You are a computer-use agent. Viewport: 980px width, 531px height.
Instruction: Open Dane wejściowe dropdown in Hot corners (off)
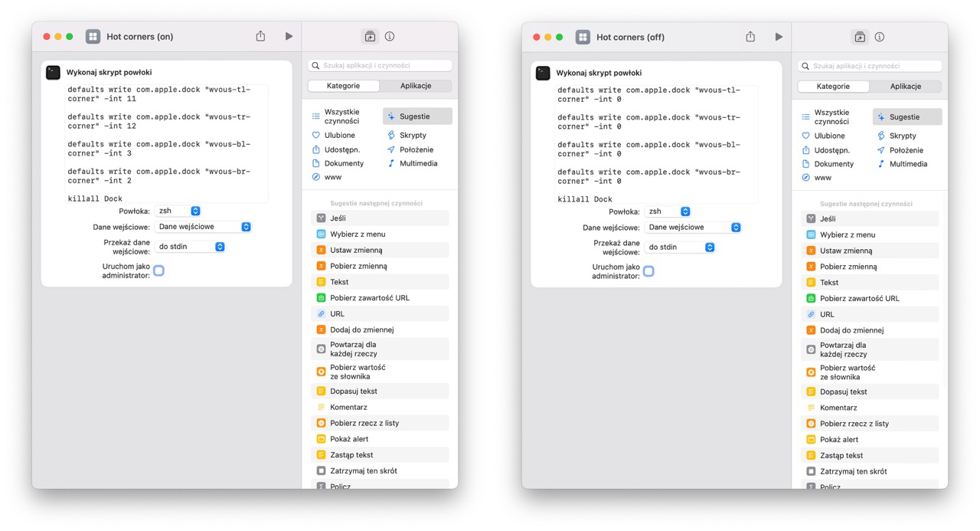pyautogui.click(x=693, y=228)
